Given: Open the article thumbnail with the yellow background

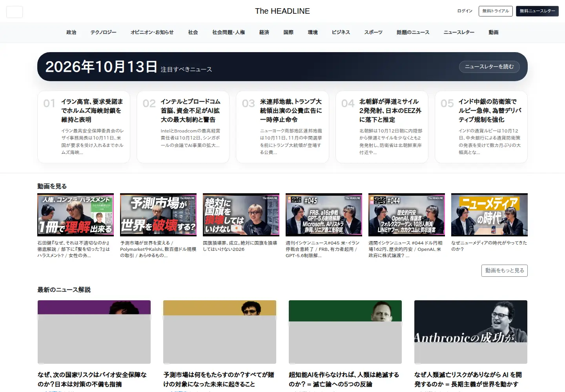Looking at the screenshot, I should [x=220, y=332].
